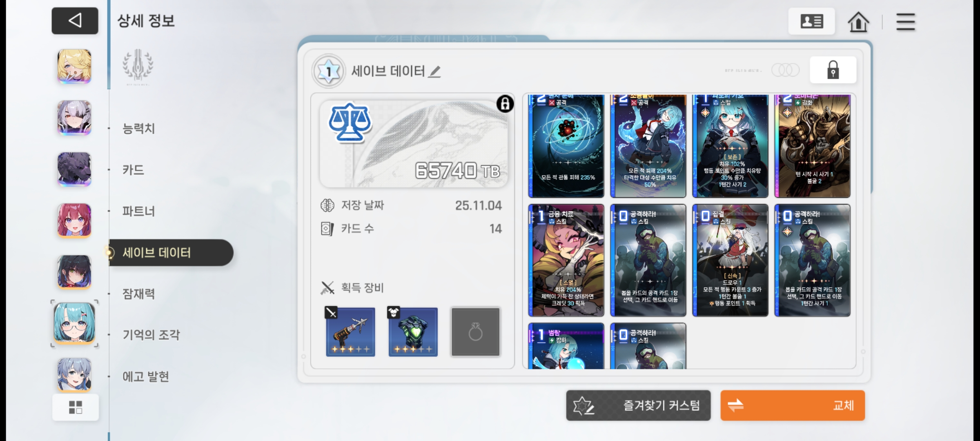Open the profile card icon
Viewport: 980px width, 441px height.
pyautogui.click(x=811, y=21)
